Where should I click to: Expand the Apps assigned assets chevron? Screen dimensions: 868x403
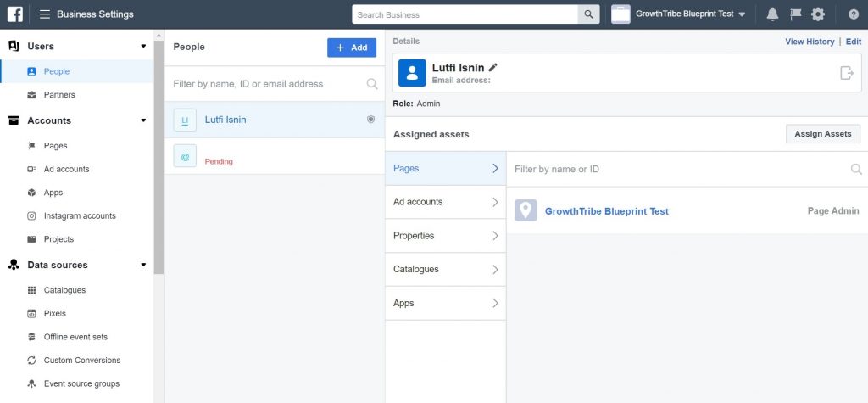click(495, 303)
